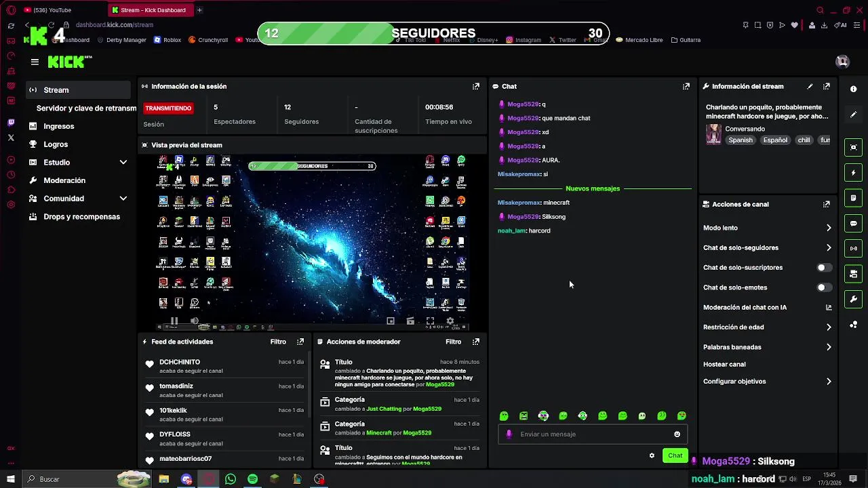Select DCHCHINITO in activity feed
The width and height of the screenshot is (868, 488).
pyautogui.click(x=180, y=363)
